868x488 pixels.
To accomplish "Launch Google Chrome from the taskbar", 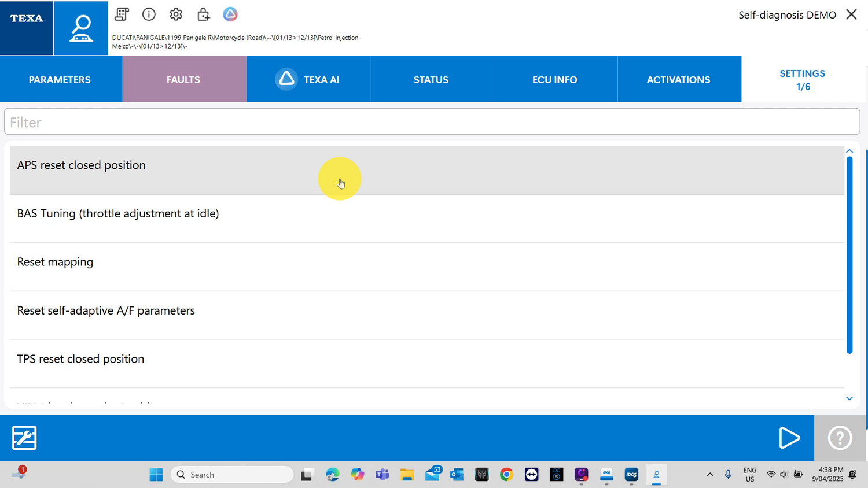I will coord(506,475).
